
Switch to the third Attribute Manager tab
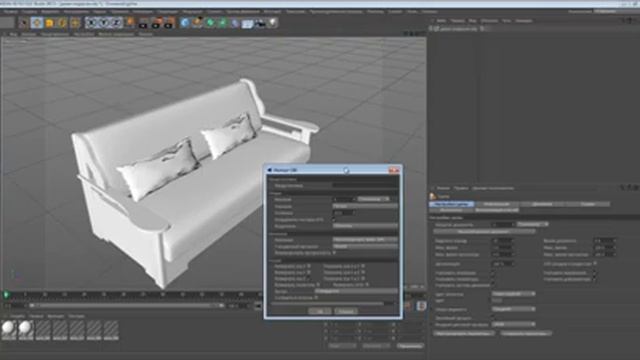[x=542, y=204]
